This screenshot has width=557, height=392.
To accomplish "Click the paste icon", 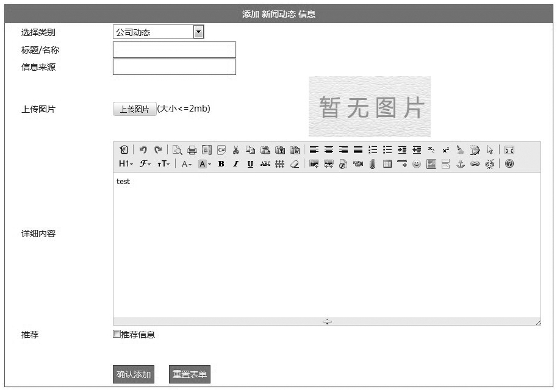I will [265, 150].
